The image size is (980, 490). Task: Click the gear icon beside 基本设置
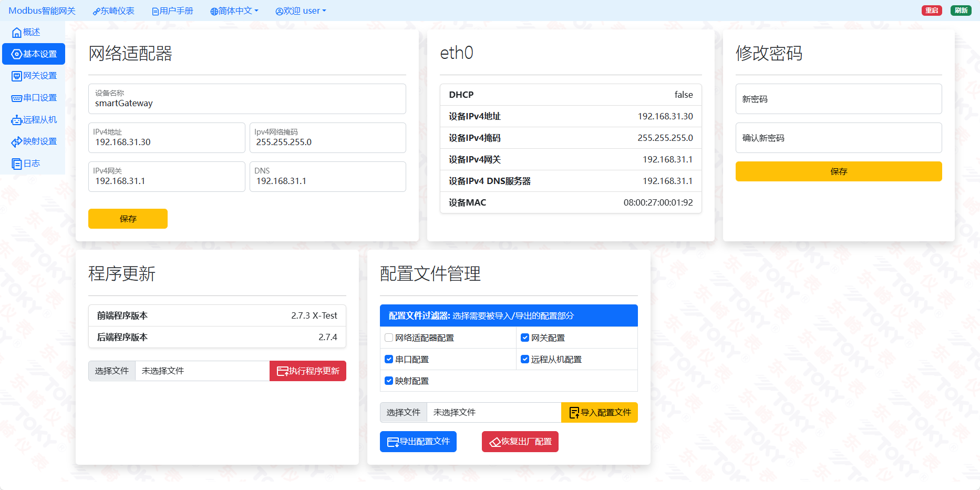click(x=17, y=54)
